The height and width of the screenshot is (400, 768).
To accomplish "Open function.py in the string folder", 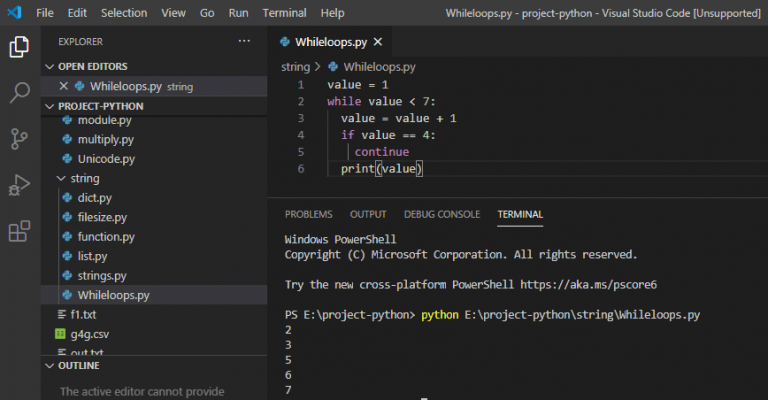I will tap(106, 237).
